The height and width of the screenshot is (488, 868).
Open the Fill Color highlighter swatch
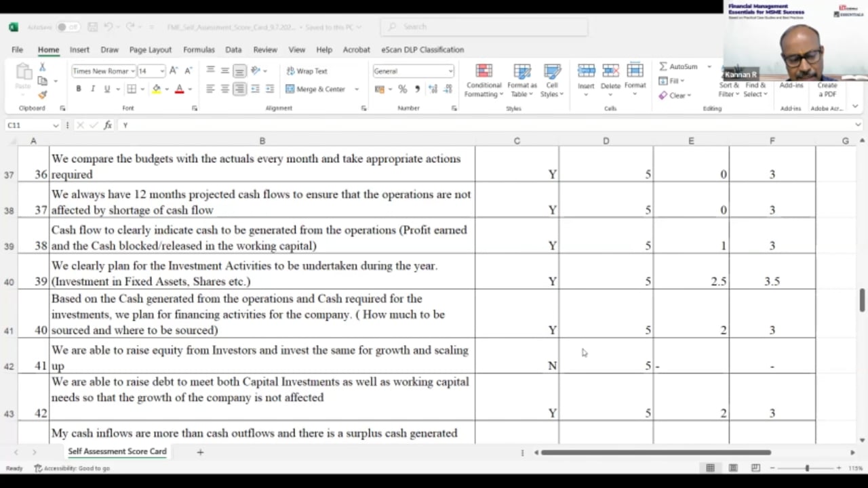click(x=157, y=89)
